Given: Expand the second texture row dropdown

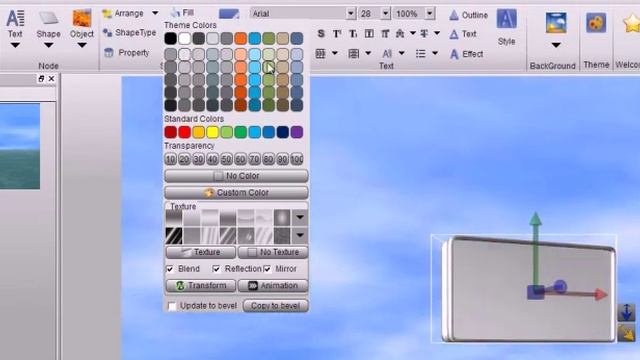Looking at the screenshot, I should [x=300, y=236].
